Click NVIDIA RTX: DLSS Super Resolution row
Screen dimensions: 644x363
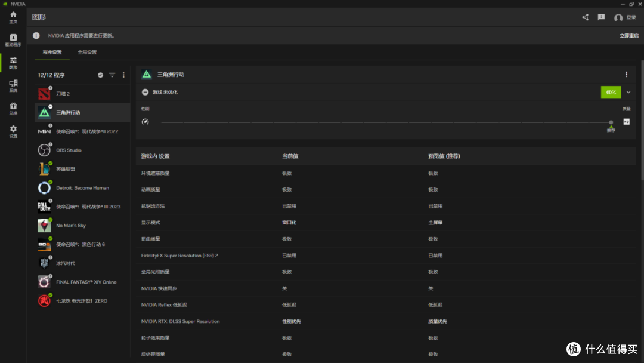click(386, 321)
